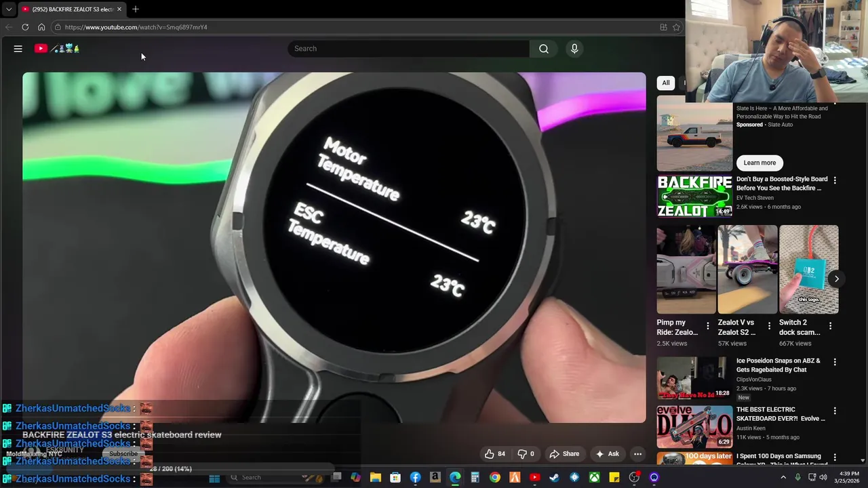Switch to Microsoft Edge in taskbar

pos(455,478)
